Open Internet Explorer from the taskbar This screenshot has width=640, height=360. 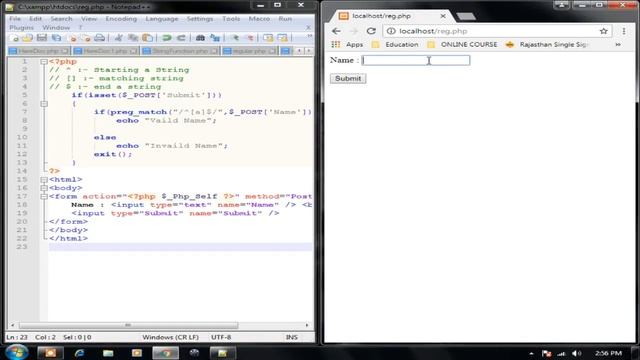pyautogui.click(x=79, y=353)
